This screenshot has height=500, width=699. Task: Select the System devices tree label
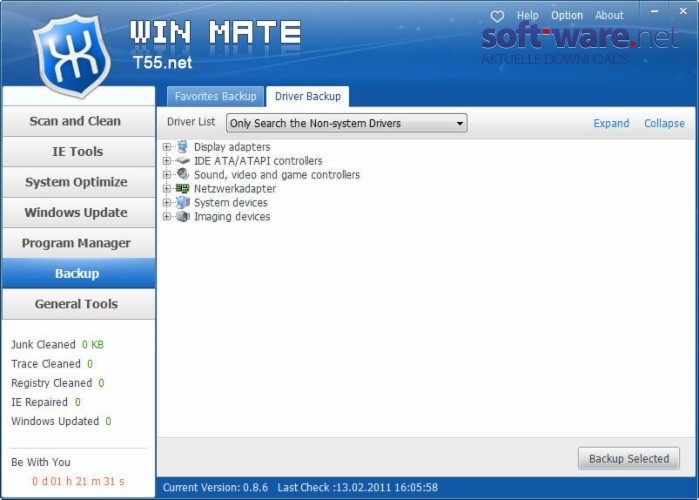[230, 203]
